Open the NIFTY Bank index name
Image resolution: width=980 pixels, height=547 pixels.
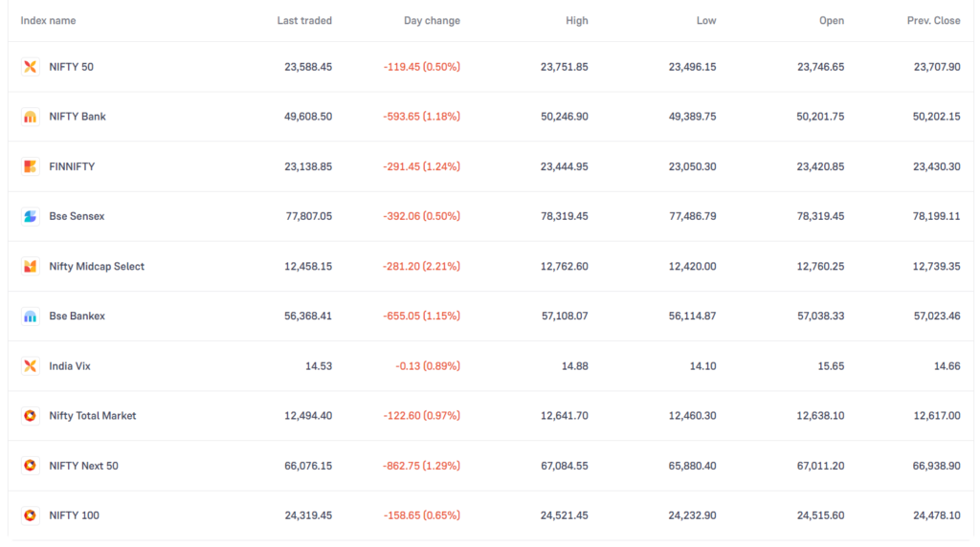(78, 117)
